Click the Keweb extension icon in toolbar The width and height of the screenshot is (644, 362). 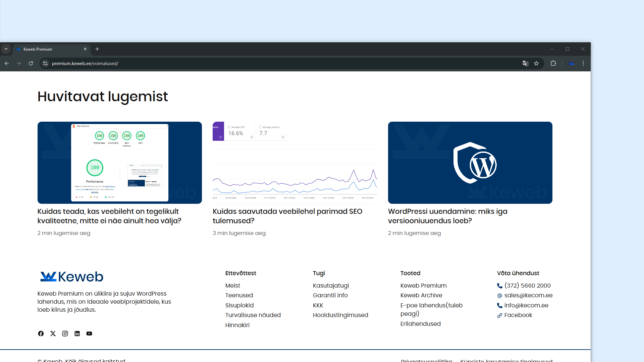coord(572,63)
